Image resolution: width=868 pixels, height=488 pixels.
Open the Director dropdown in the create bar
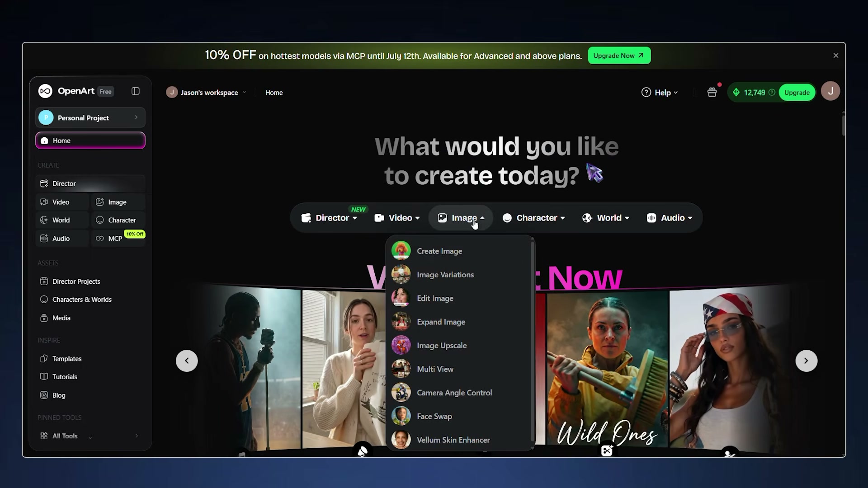point(329,218)
